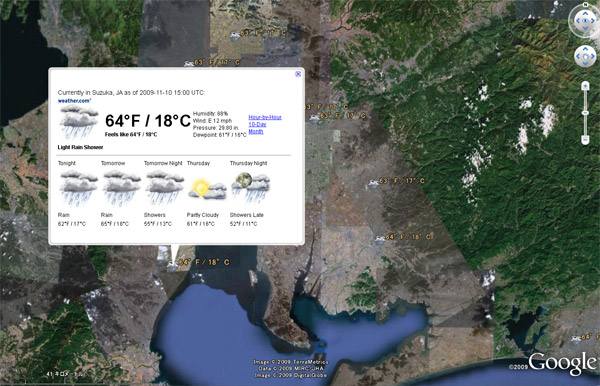Click the 'Light Rain Shower' condition label

coord(80,147)
